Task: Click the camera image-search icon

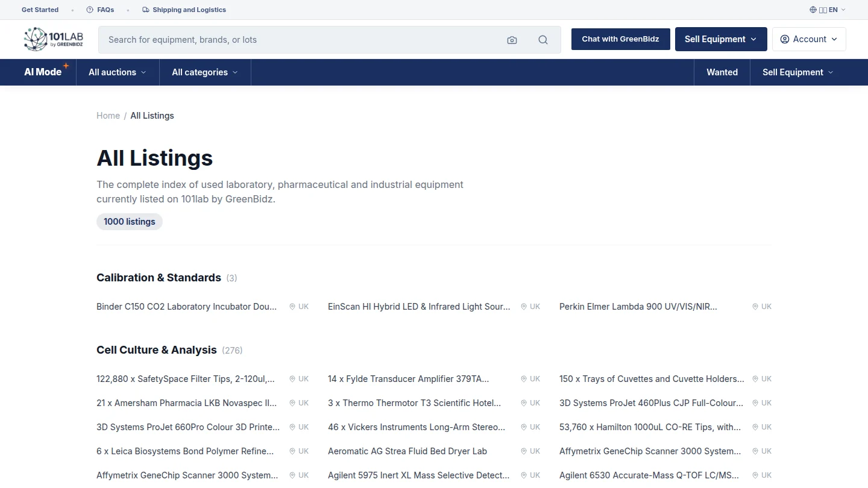Action: (x=512, y=40)
